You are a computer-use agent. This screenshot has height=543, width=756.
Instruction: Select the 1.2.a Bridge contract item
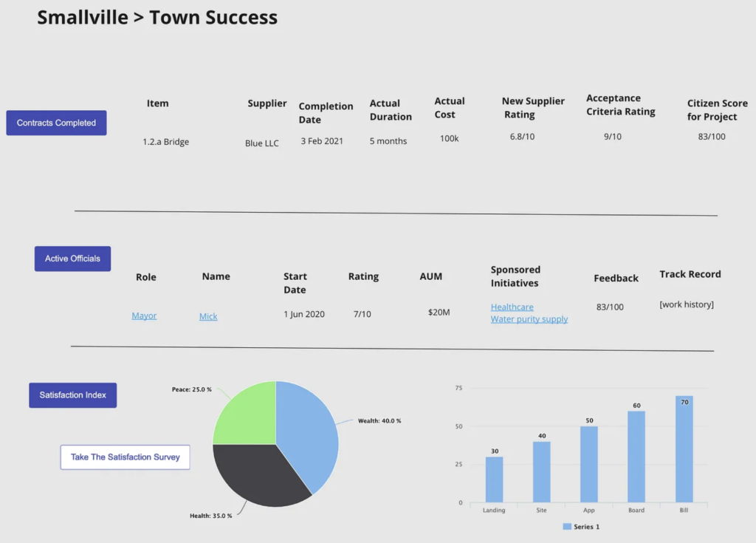[x=165, y=142]
